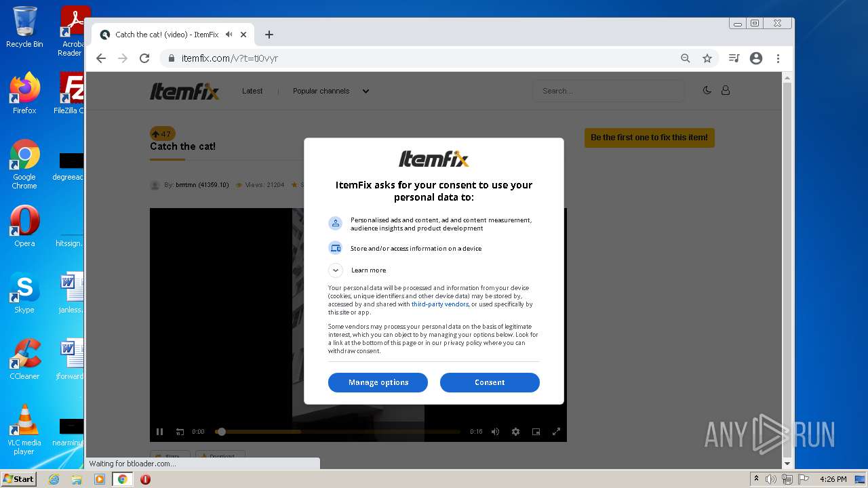868x488 pixels.
Task: Click Be the first one to fix button
Action: pos(649,138)
